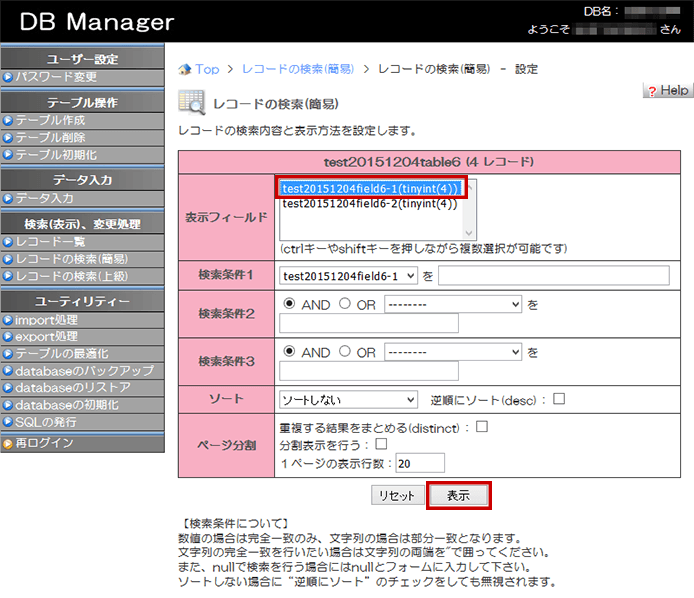
Task: Click the Help icon button
Action: coord(667,90)
